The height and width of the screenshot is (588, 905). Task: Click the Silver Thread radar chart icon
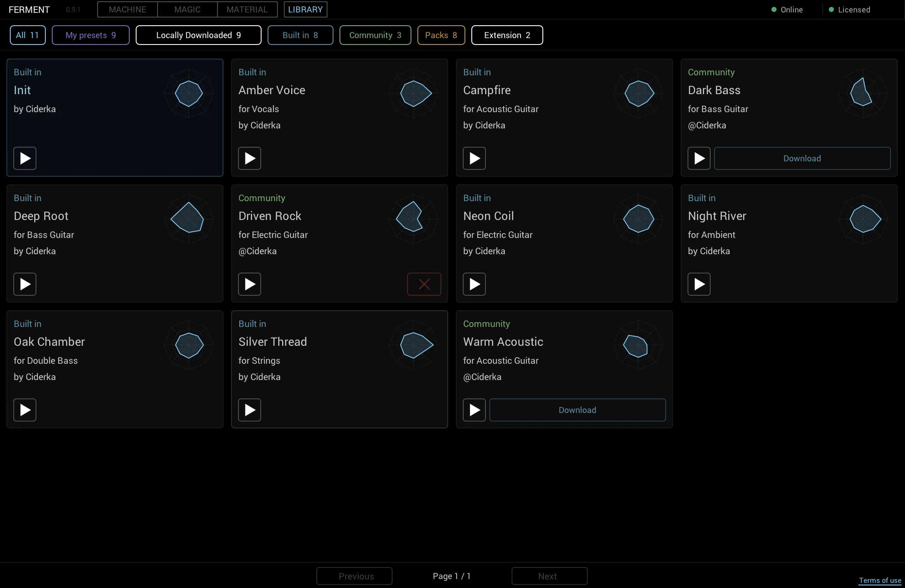coord(414,344)
